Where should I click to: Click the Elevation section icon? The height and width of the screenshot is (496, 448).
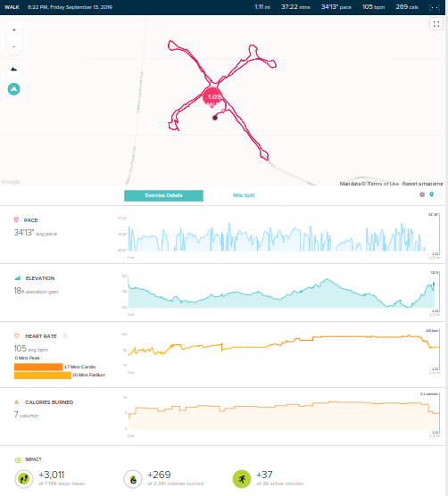click(17, 278)
